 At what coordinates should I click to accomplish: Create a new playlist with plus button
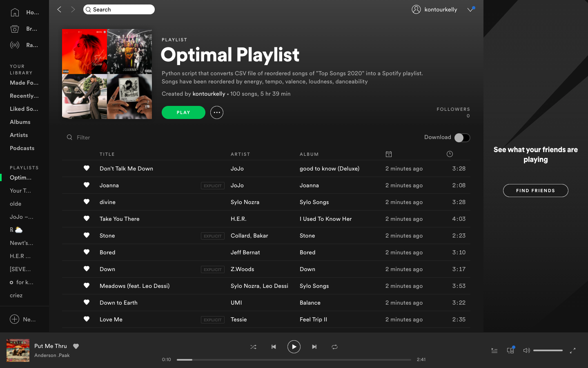coord(15,319)
